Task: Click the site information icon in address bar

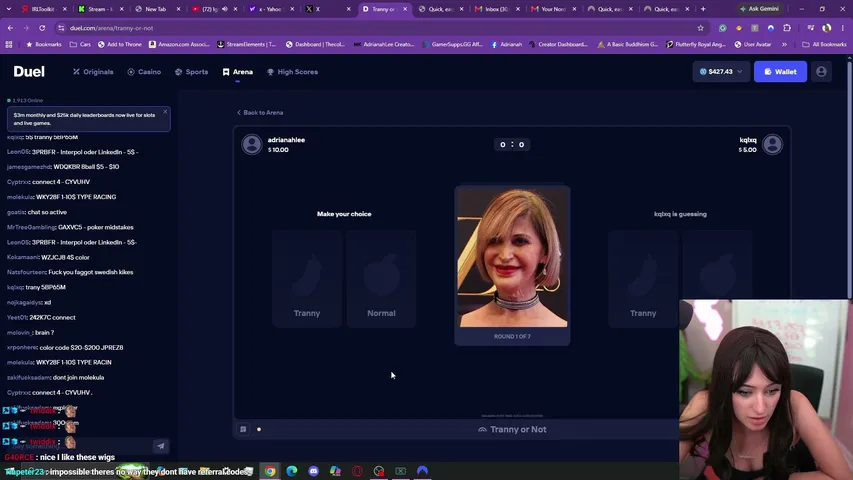Action: coord(61,28)
